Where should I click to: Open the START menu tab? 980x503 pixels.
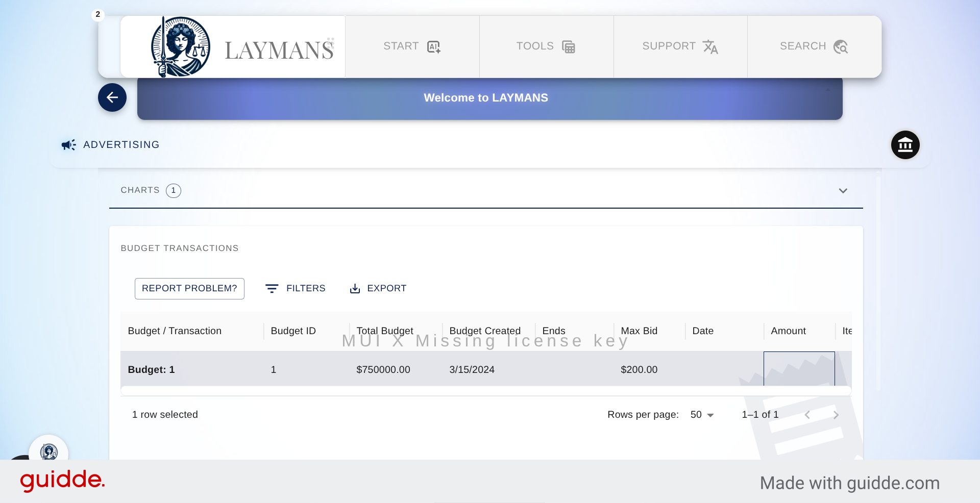pyautogui.click(x=412, y=47)
